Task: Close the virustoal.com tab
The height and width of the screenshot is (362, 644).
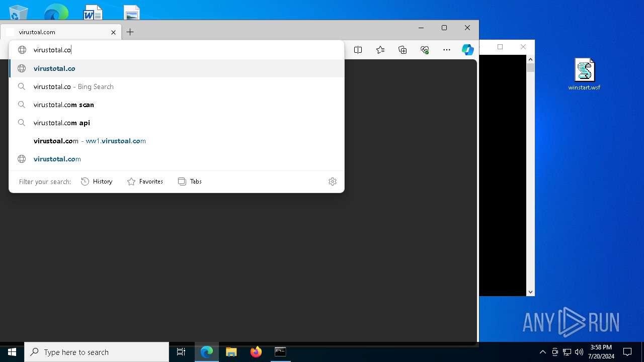Action: pyautogui.click(x=113, y=32)
